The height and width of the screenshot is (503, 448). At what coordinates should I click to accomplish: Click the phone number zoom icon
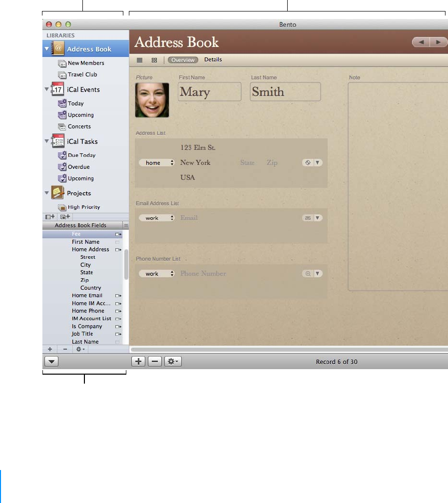[308, 274]
